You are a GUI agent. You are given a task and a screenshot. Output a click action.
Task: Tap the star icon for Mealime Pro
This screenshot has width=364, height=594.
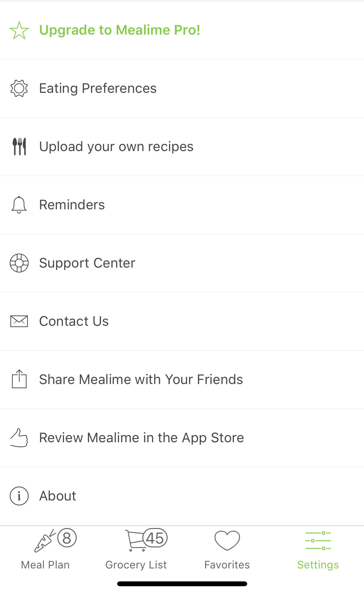(19, 30)
